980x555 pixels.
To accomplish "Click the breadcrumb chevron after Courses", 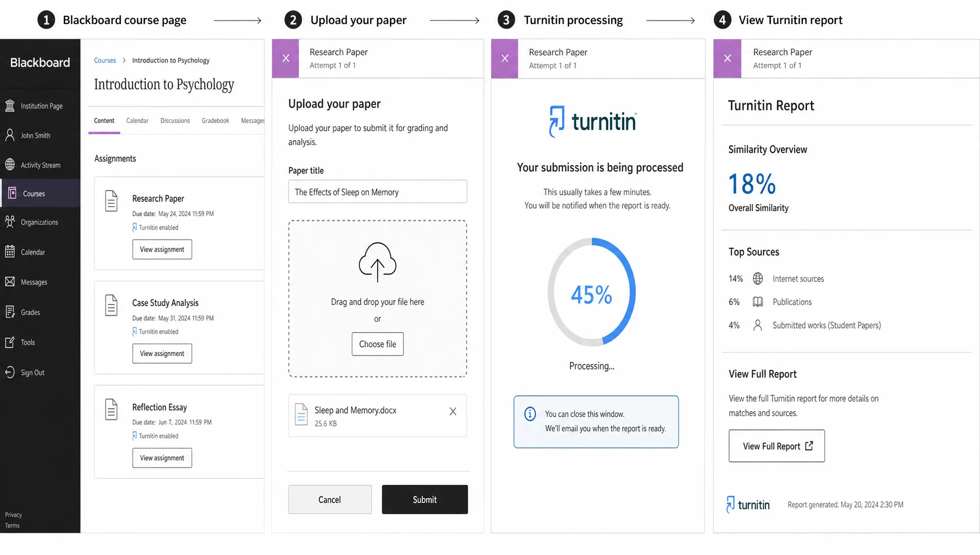I will [124, 60].
